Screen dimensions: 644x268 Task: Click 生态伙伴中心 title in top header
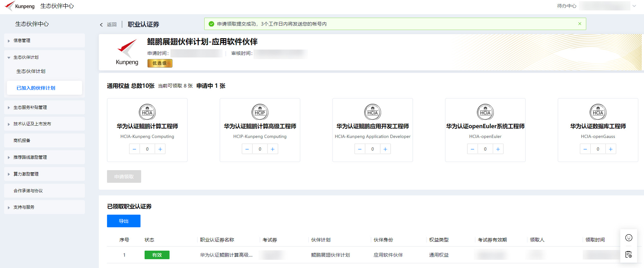(x=57, y=6)
